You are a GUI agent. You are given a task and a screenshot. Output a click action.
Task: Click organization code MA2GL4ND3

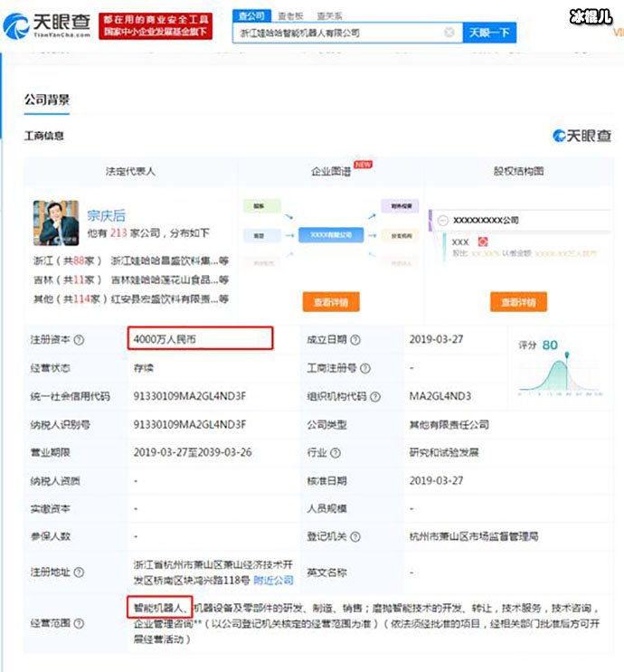[x=440, y=396]
